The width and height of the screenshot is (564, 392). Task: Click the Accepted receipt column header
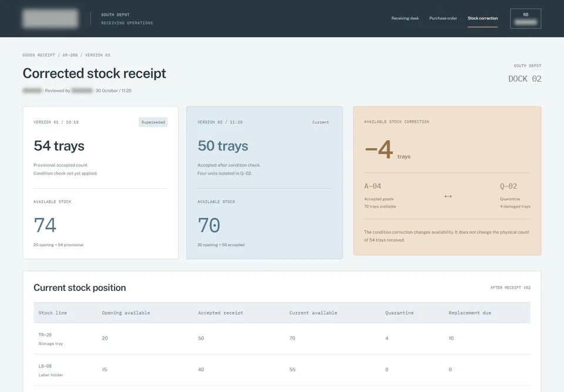(x=220, y=313)
